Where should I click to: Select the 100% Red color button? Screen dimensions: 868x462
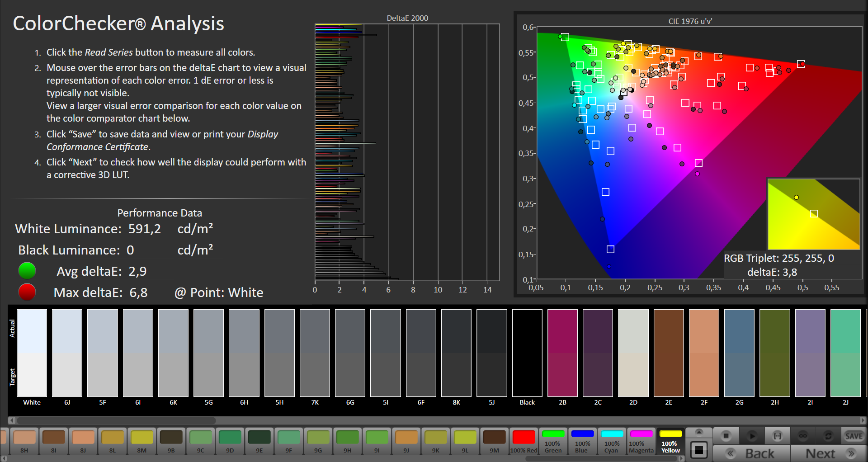point(524,441)
